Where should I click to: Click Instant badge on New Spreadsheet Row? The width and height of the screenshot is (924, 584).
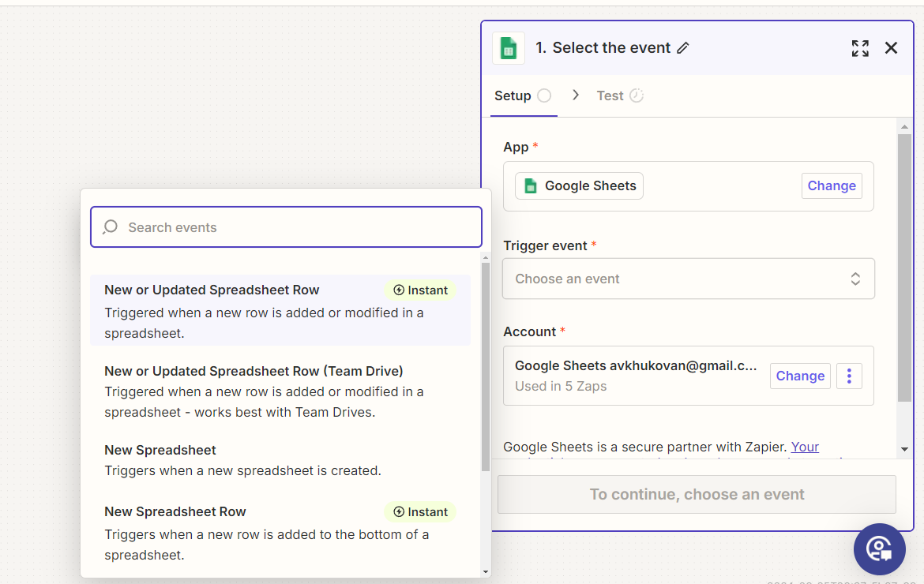tap(420, 512)
